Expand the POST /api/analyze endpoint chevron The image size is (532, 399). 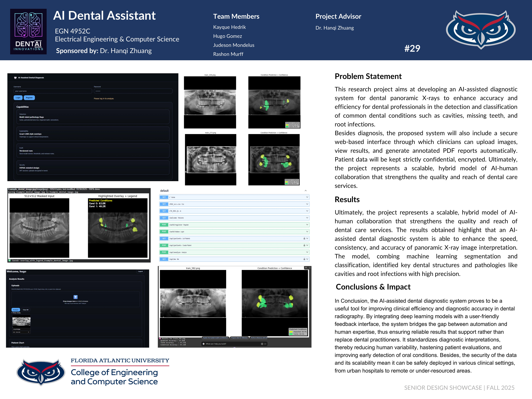tap(307, 252)
